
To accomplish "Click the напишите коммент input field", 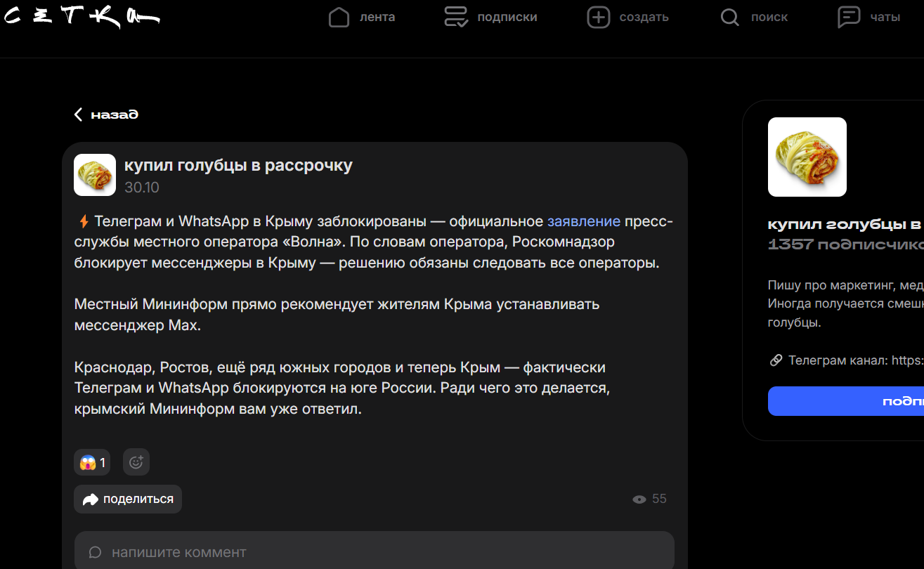I will (374, 551).
